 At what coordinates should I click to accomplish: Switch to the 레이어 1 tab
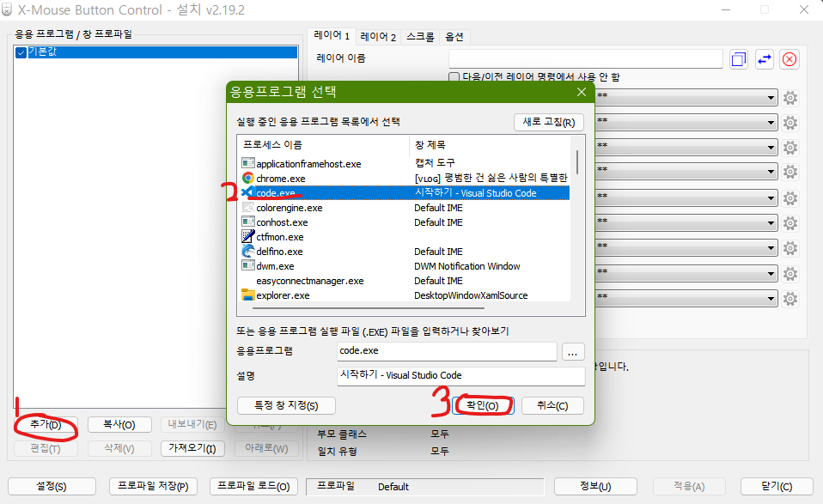point(332,35)
